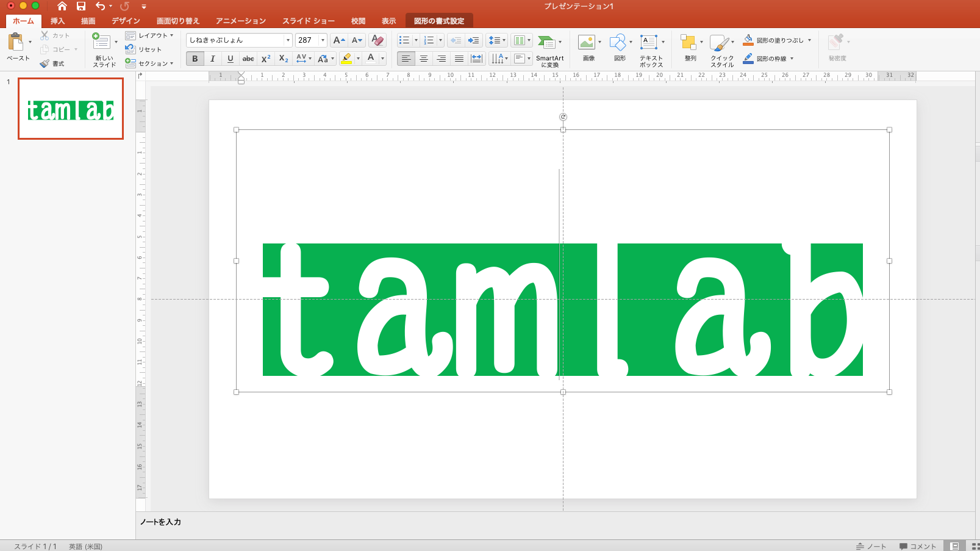Open the font name dropdown
The image size is (980, 551).
288,40
